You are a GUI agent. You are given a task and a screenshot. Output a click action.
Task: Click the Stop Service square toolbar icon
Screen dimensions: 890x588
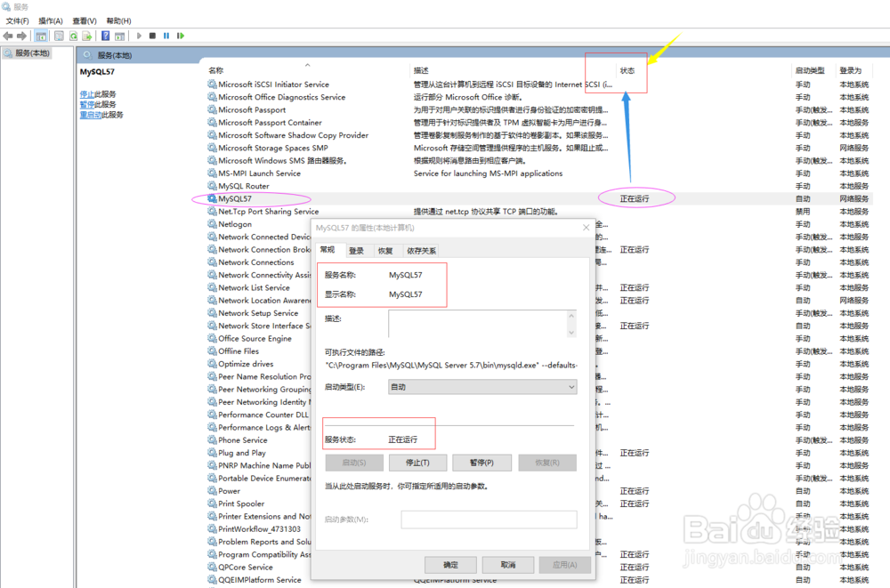[152, 36]
